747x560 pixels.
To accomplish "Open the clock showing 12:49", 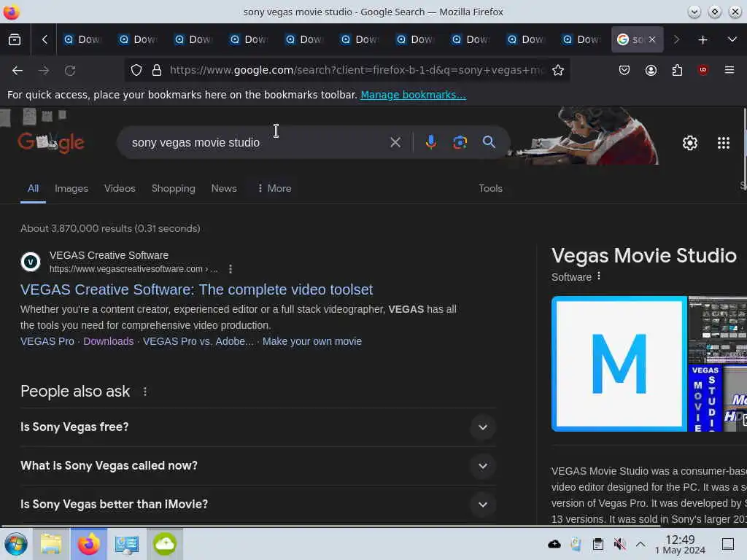I will tap(681, 544).
